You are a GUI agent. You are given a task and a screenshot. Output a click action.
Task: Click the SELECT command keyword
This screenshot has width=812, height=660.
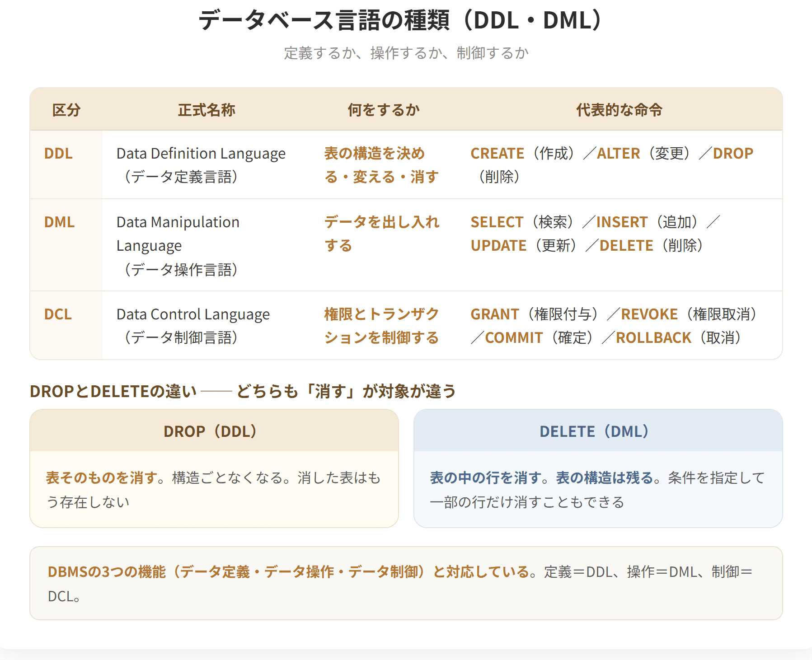point(497,222)
